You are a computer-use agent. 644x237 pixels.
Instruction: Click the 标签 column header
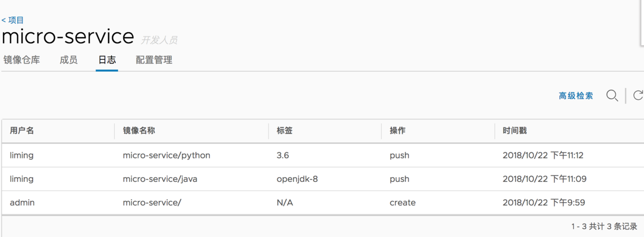285,130
